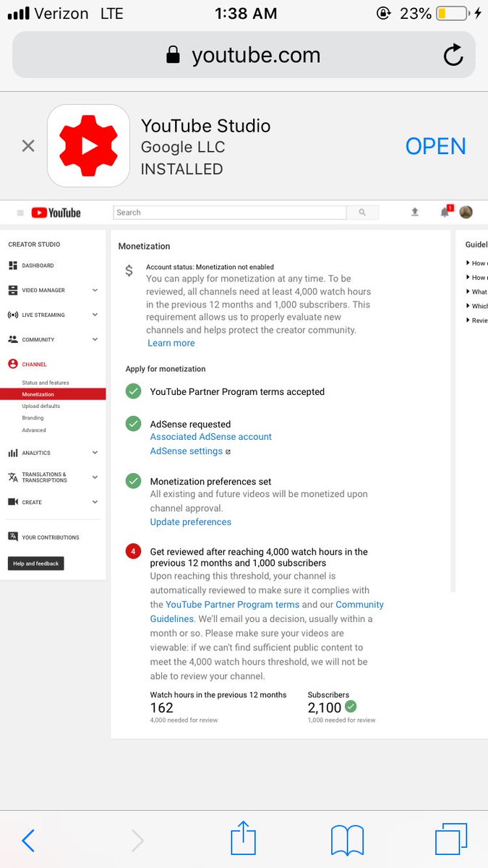
Task: Open the notifications bell
Action: coord(445,212)
